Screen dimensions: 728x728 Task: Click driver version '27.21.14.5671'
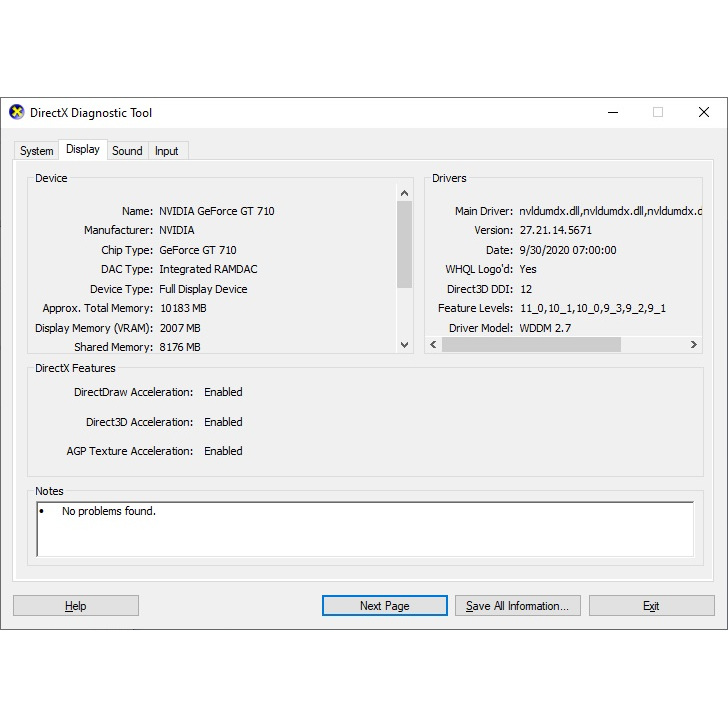point(556,230)
